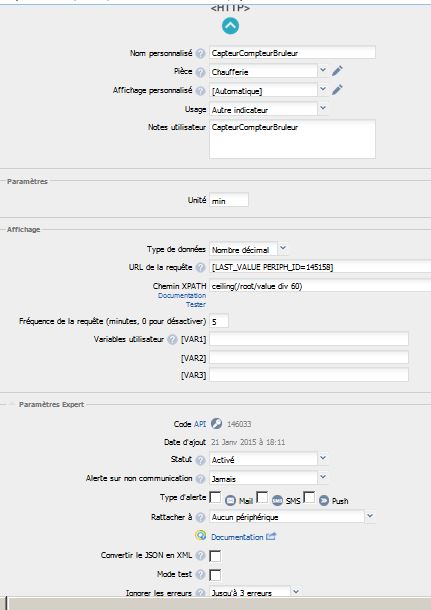Enable the Mode test checkbox
The height and width of the screenshot is (610, 431).
(x=215, y=575)
